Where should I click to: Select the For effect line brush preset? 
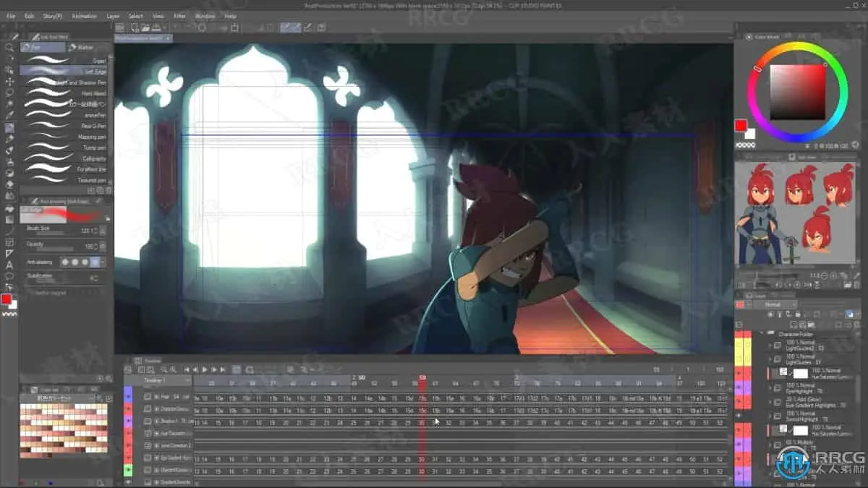point(64,169)
